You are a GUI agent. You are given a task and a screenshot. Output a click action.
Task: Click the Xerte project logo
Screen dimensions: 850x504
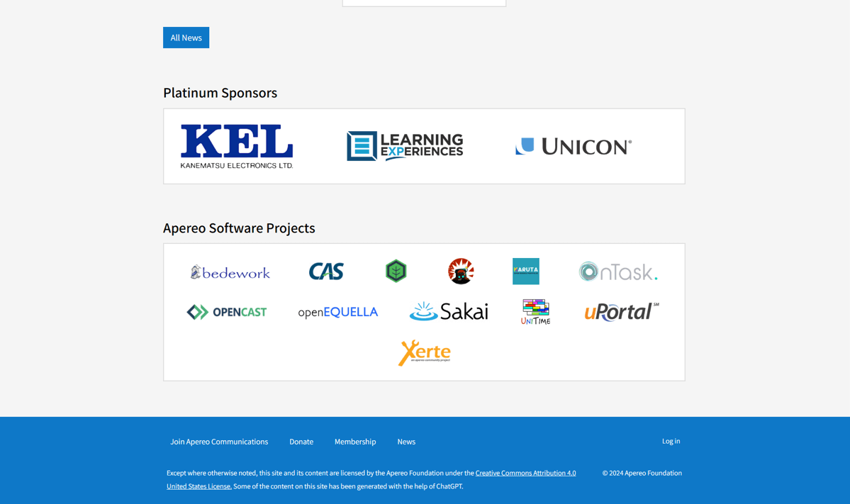424,352
